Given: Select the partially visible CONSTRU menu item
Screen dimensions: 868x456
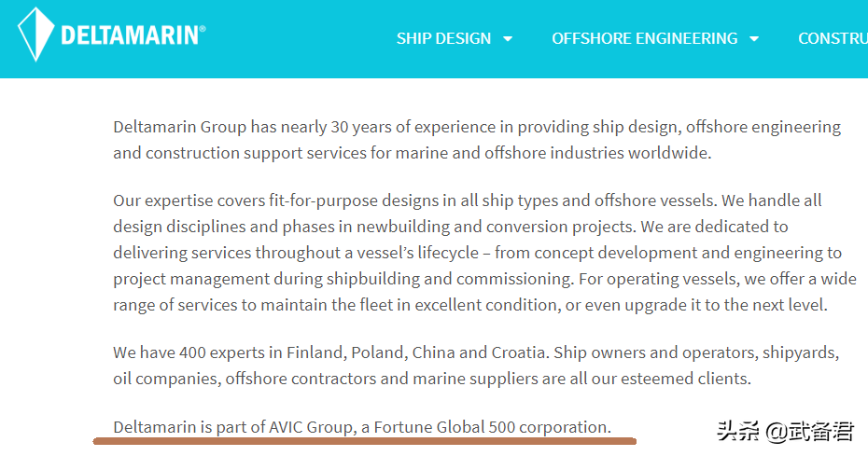Looking at the screenshot, I should [832, 38].
